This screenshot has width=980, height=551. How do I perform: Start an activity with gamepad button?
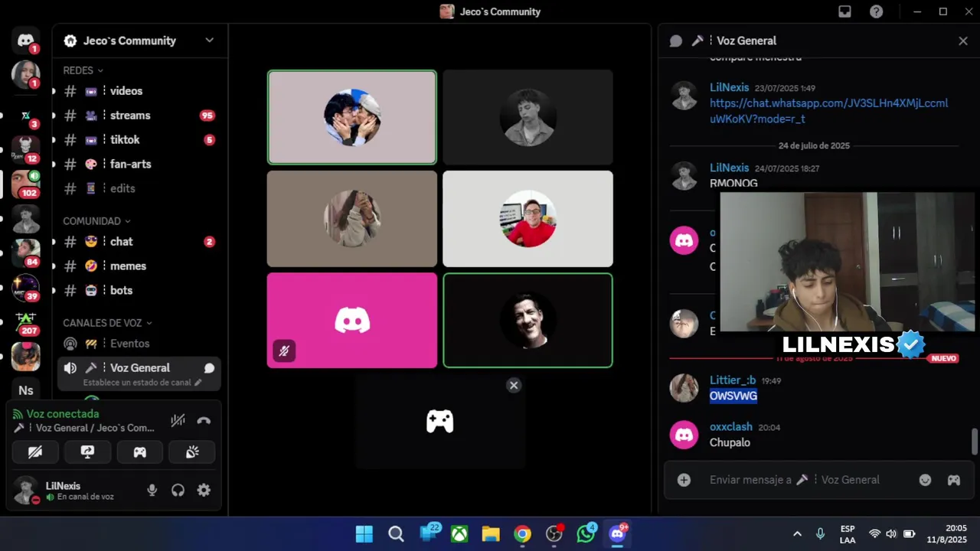pyautogui.click(x=139, y=452)
